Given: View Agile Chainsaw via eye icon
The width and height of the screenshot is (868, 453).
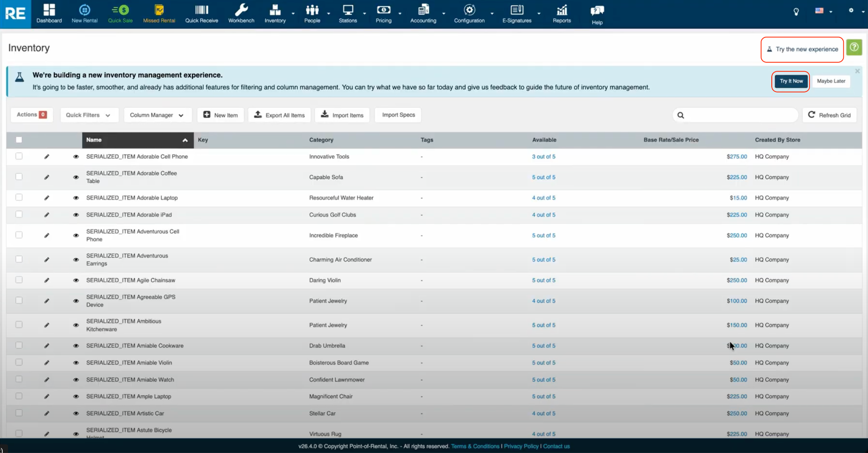Looking at the screenshot, I should coord(76,280).
